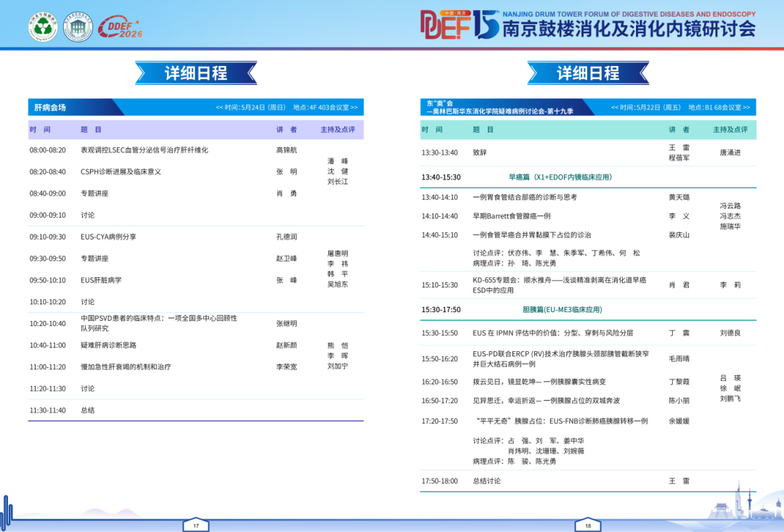Click the blue waveform graphic at the bottom left
Screen dimensions: 784x532
click(7, 511)
